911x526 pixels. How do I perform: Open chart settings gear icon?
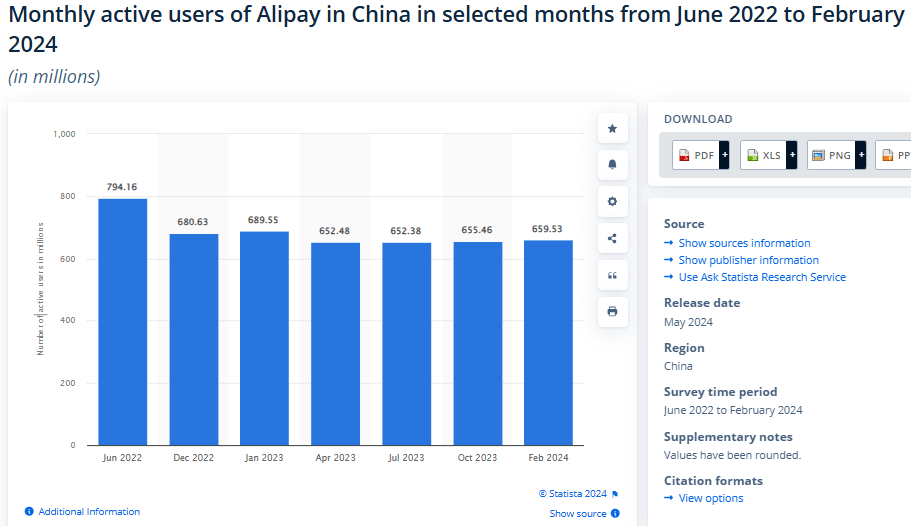click(612, 202)
